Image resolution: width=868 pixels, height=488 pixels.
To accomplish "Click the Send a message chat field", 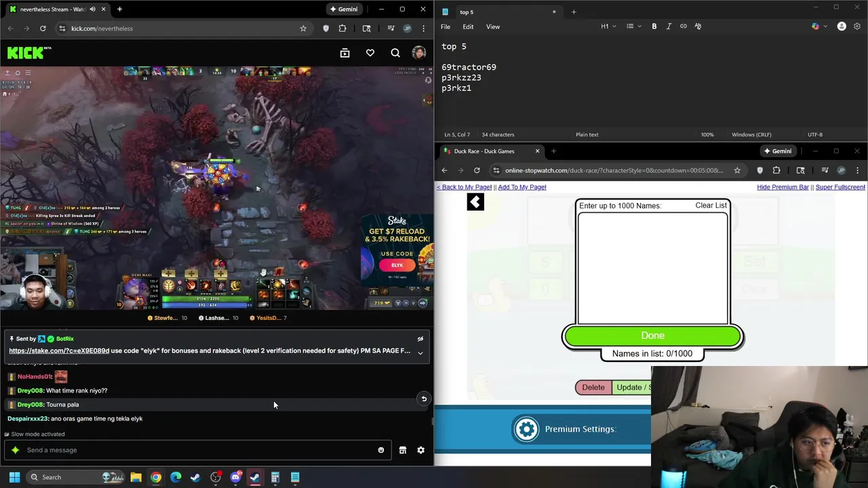I will click(x=197, y=450).
